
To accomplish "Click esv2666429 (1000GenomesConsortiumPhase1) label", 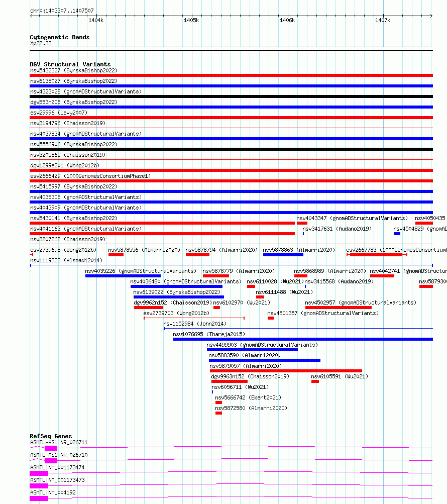I will (x=90, y=176).
